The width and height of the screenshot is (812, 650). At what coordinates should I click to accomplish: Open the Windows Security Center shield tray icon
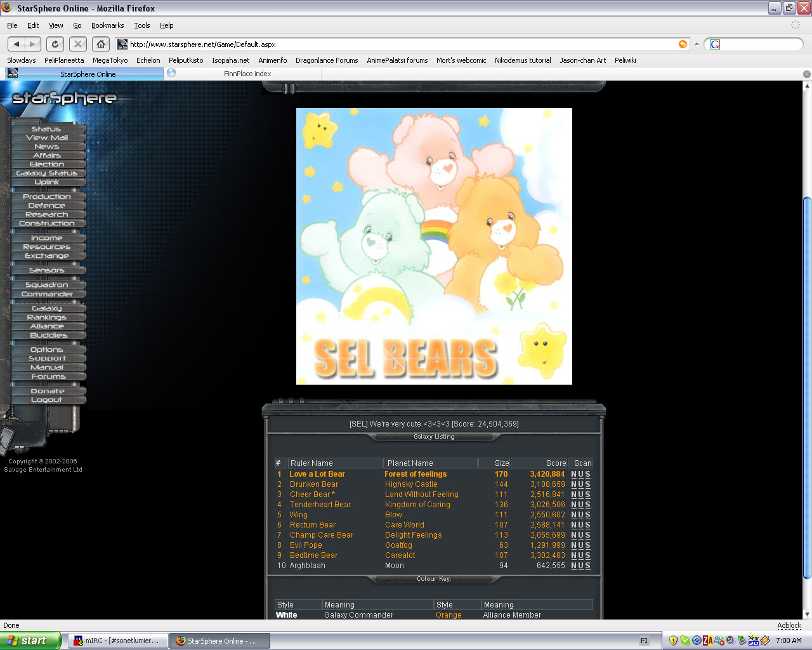point(673,640)
